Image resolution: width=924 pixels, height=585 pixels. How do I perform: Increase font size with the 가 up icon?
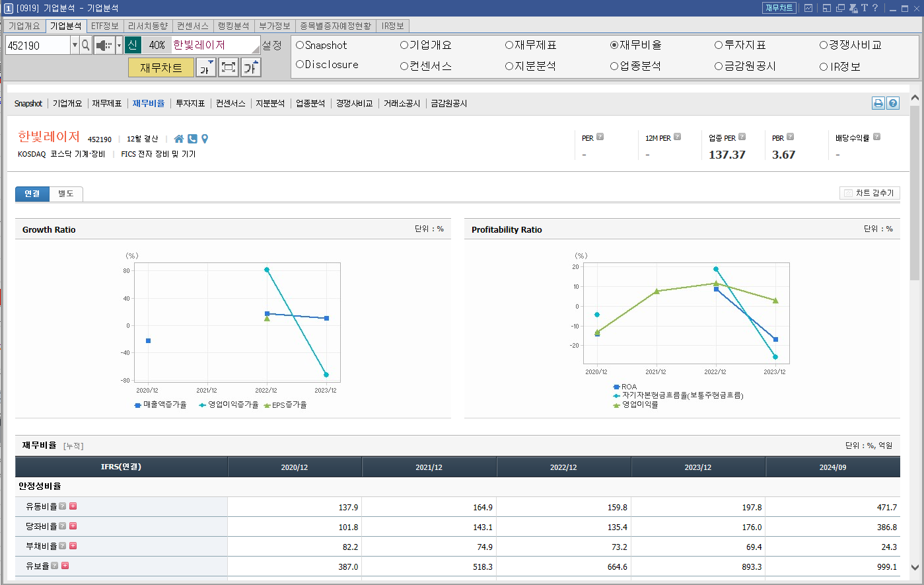(x=251, y=67)
